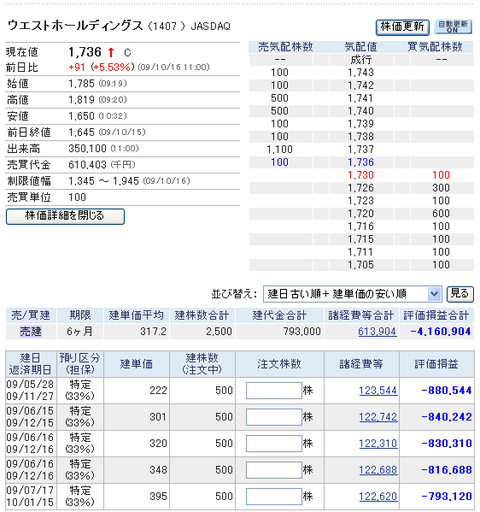The width and height of the screenshot is (480, 512).
Task: Click valuation loss -840,242
Action: point(446,417)
